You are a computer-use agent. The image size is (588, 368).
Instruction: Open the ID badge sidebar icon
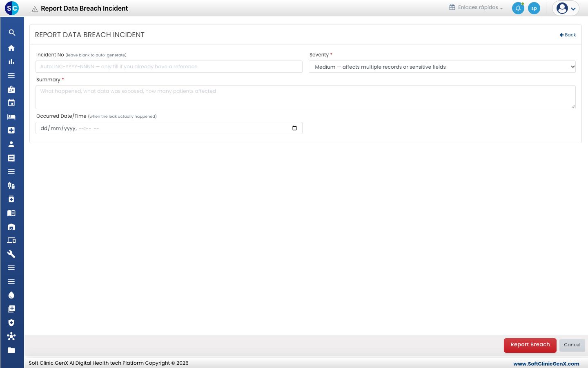pyautogui.click(x=11, y=89)
